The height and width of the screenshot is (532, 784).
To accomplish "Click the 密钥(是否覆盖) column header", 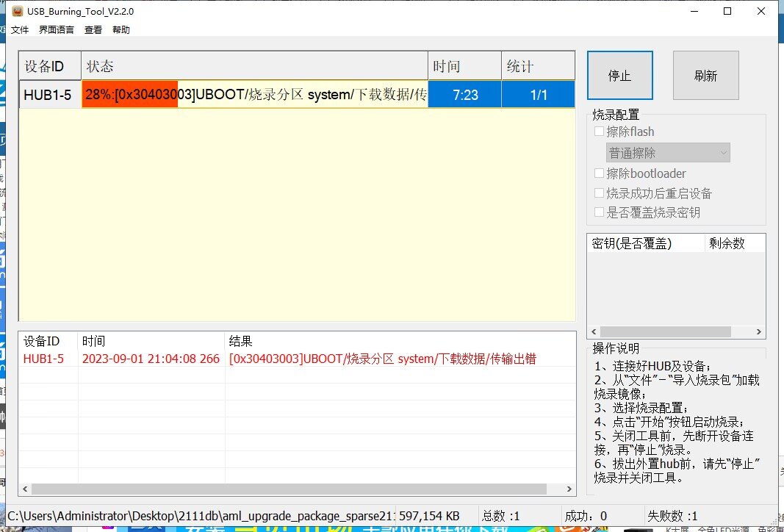I will point(645,243).
